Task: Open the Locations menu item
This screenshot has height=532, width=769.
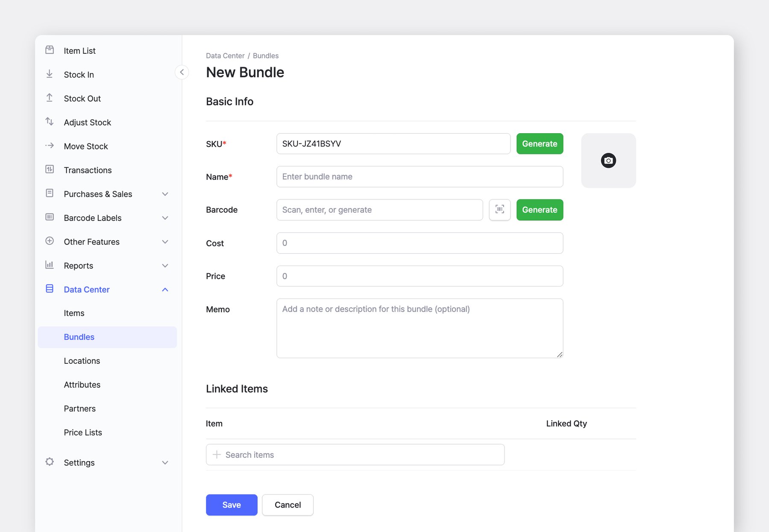Action: [82, 361]
